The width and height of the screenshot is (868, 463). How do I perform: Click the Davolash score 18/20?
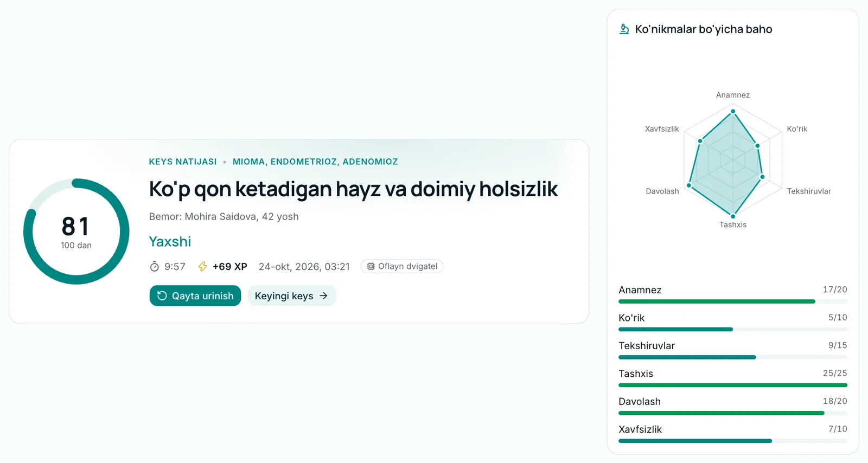(x=835, y=401)
